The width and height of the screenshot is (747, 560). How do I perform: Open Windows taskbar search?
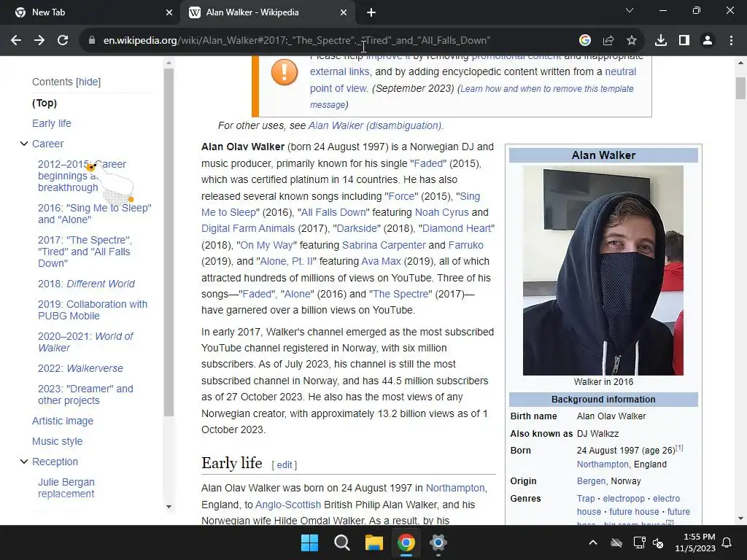click(x=342, y=542)
